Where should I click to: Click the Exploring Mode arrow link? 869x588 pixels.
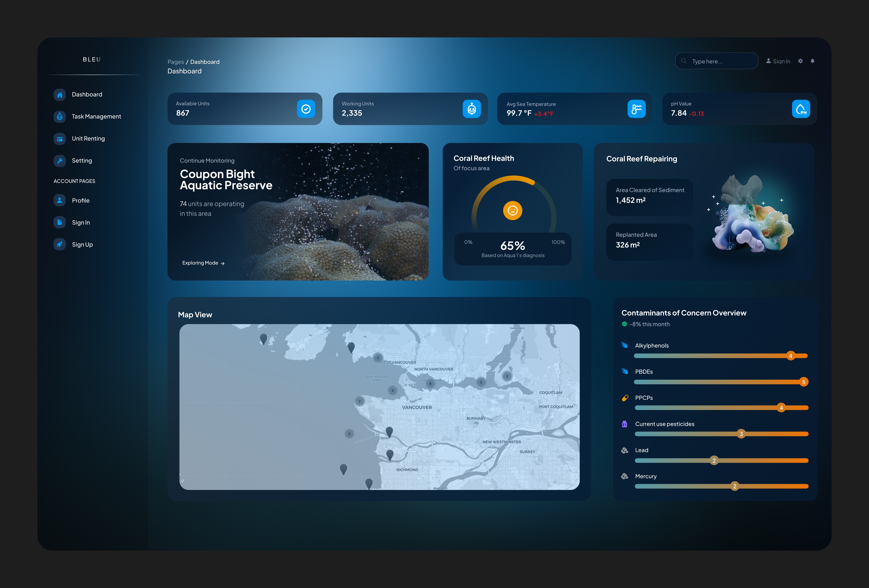click(x=203, y=263)
